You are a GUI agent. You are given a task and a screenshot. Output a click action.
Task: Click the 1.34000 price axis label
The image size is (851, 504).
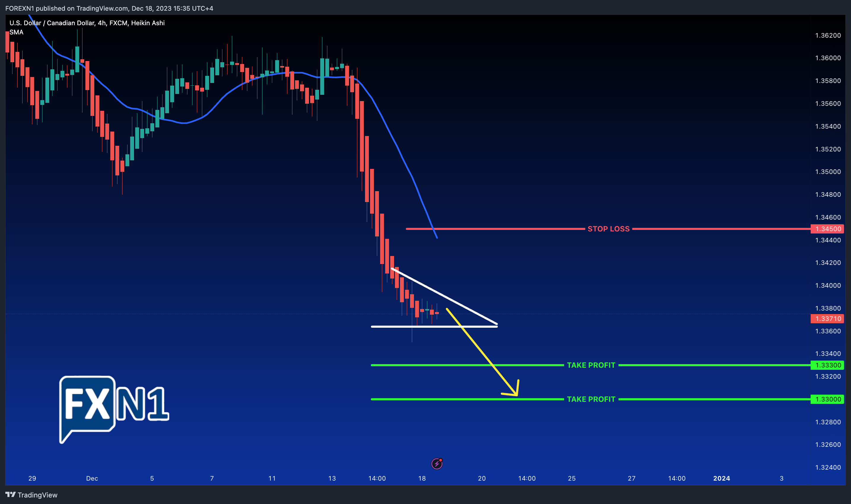828,286
